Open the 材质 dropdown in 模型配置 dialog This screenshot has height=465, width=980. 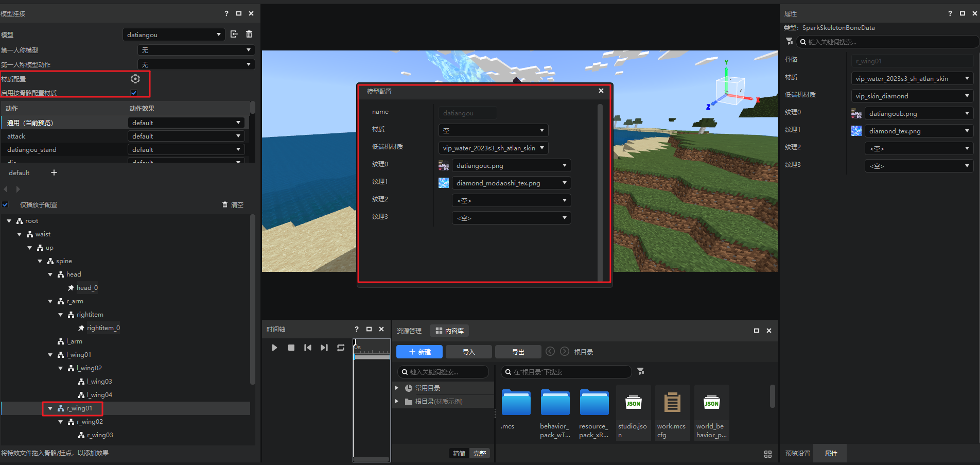click(x=493, y=130)
